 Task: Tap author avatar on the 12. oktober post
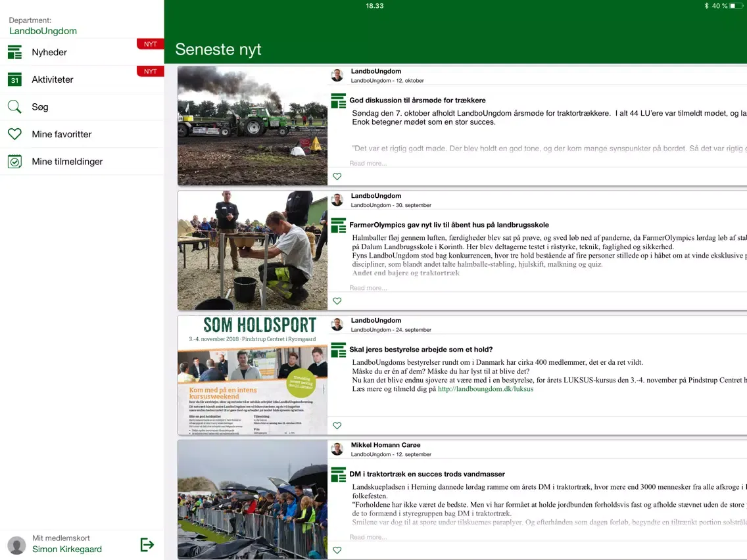tap(337, 75)
